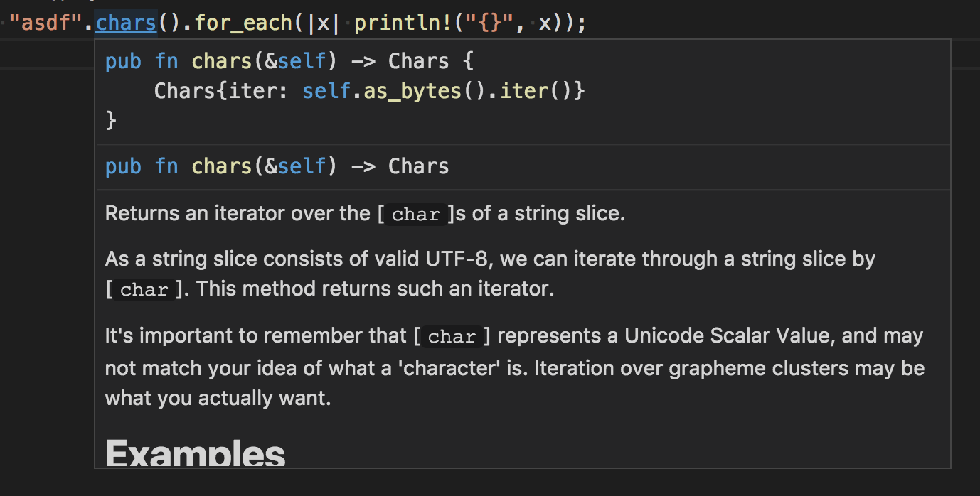Click the underlined chars method call

point(125,22)
